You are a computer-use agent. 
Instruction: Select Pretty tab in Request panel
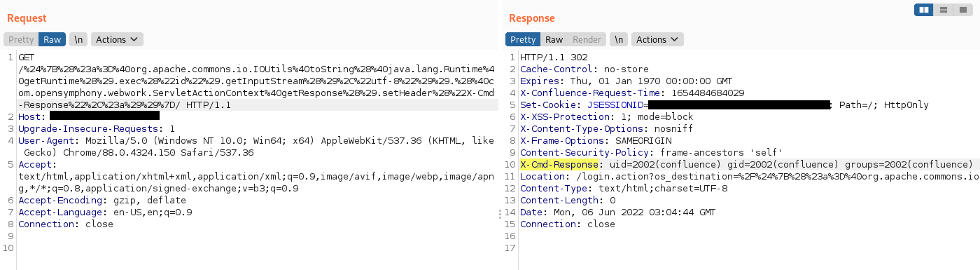[x=21, y=39]
